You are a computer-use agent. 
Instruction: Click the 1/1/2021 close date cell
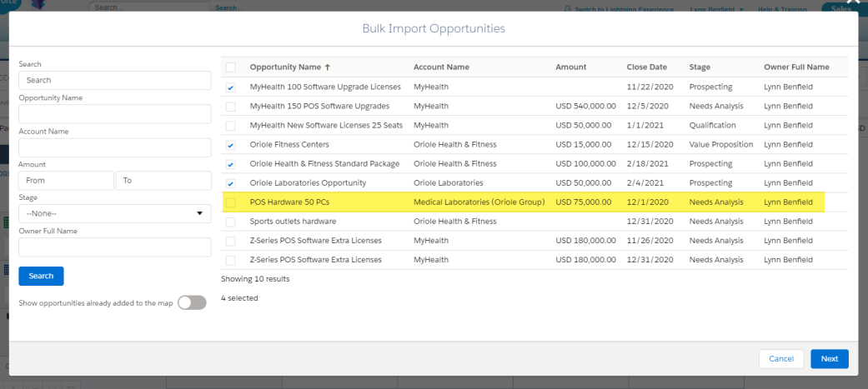click(645, 125)
